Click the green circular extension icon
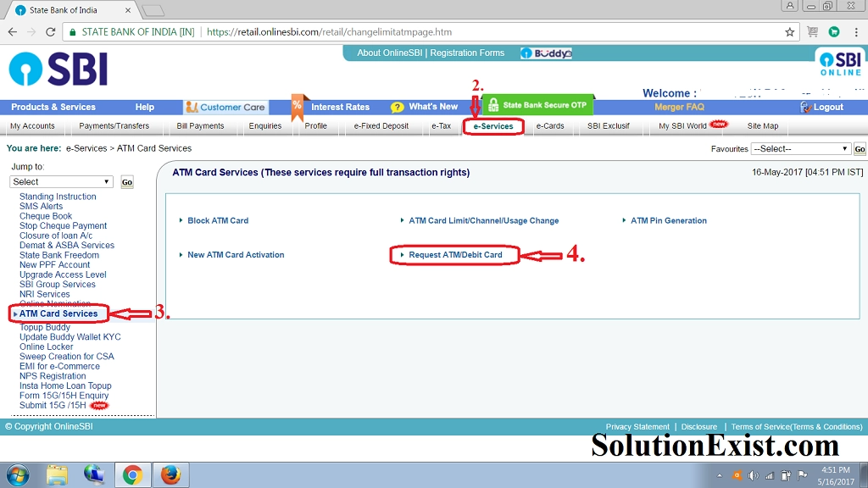 [x=834, y=32]
